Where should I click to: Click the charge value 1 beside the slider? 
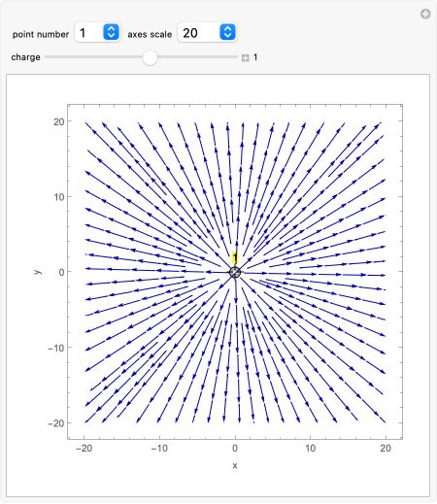[255, 57]
